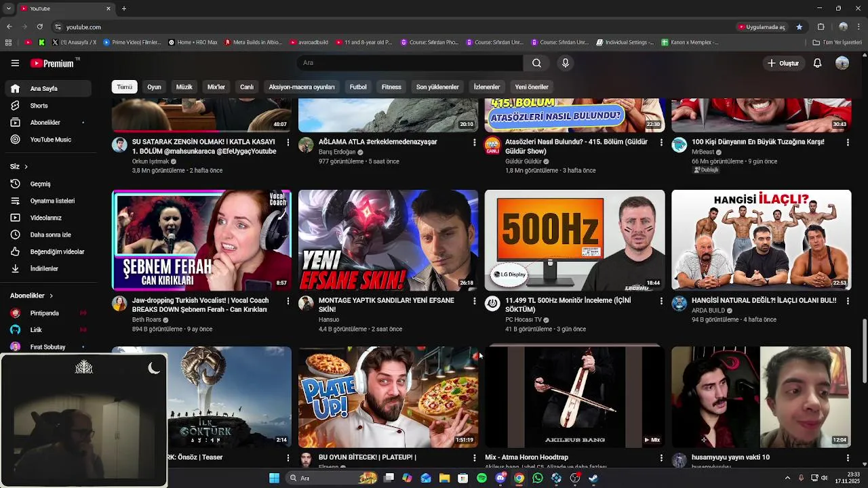Open options for Şebnem Ferah video
The height and width of the screenshot is (488, 868).
coord(288,301)
